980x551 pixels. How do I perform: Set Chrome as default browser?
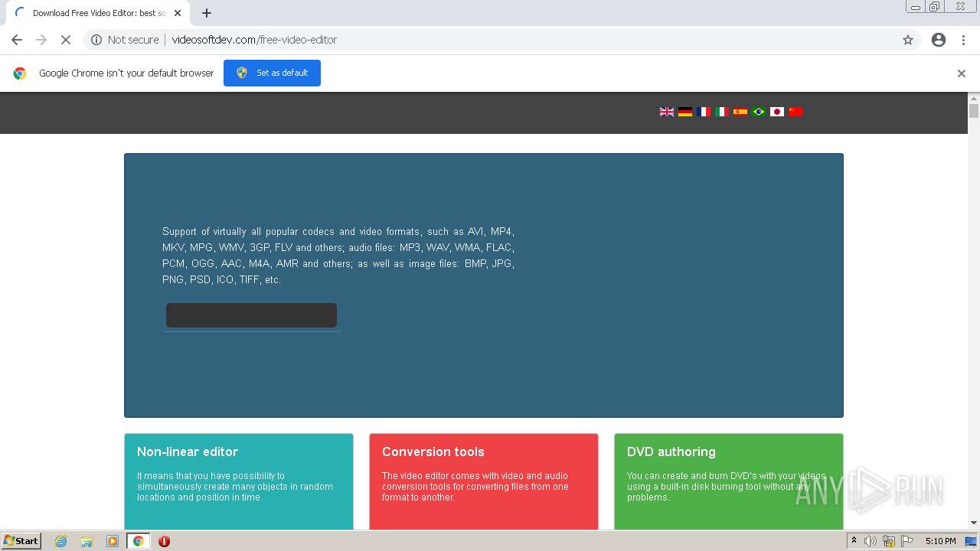point(272,73)
